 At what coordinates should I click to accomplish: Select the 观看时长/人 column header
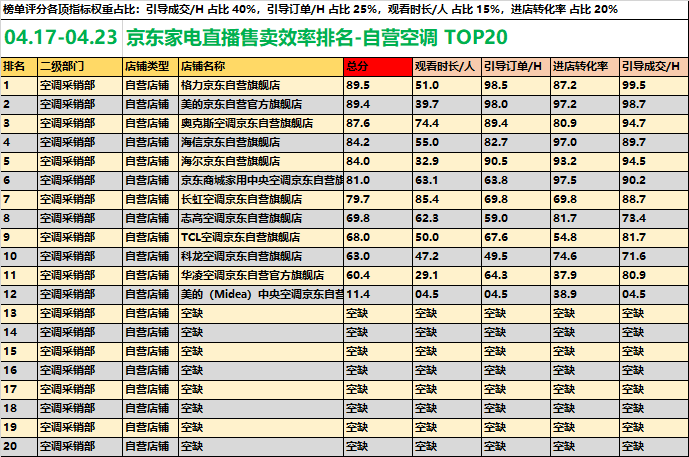pyautogui.click(x=447, y=66)
